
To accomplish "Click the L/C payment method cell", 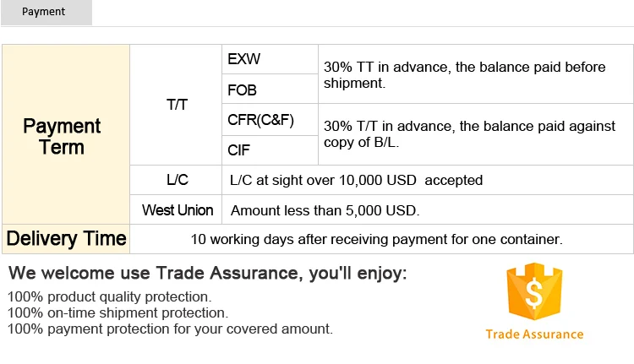I will click(x=177, y=180).
